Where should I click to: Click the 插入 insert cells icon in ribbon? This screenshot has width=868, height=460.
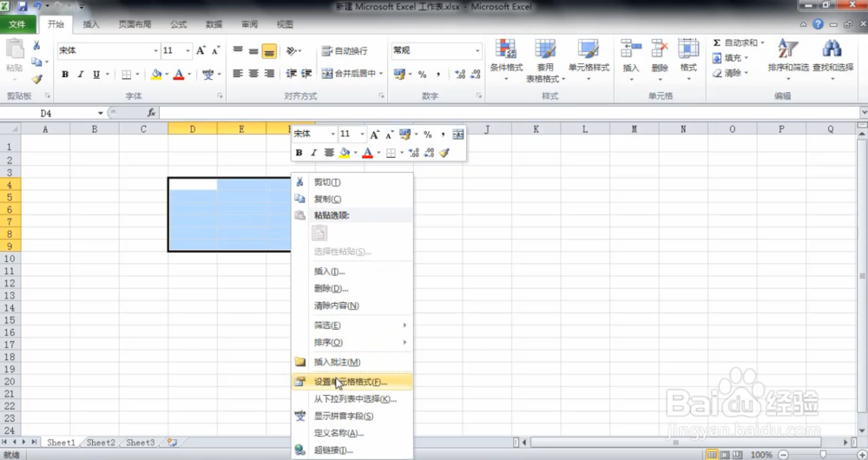pyautogui.click(x=630, y=49)
